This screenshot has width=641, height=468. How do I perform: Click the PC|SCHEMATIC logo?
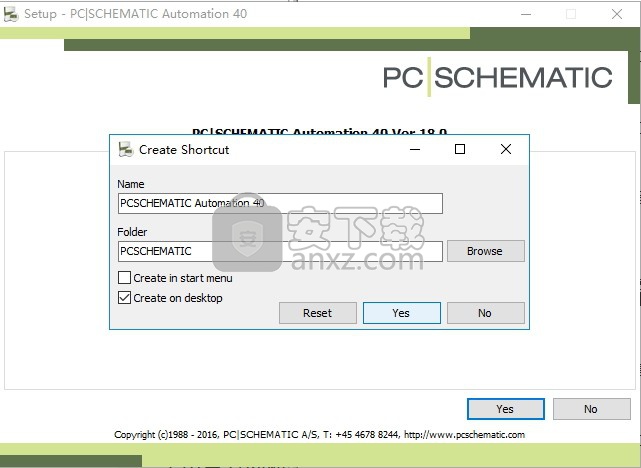497,77
